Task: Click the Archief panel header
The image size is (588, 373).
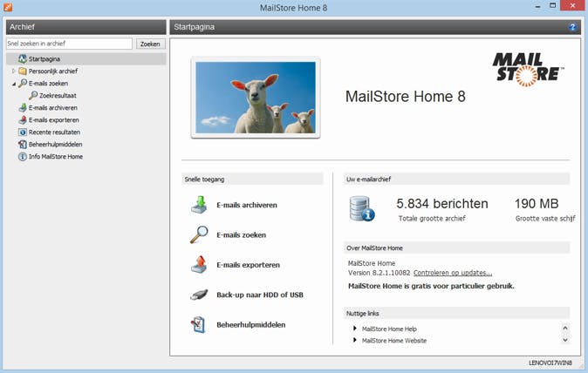Action: (85, 27)
